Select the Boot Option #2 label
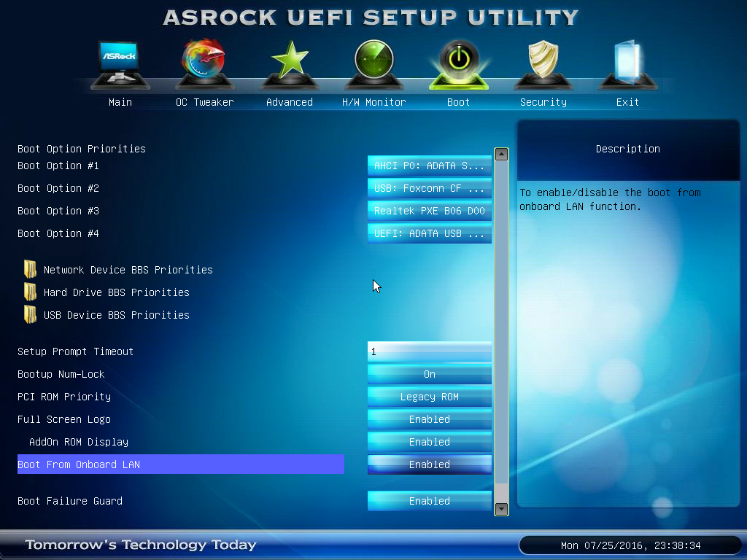Viewport: 747px width, 560px height. click(x=58, y=188)
